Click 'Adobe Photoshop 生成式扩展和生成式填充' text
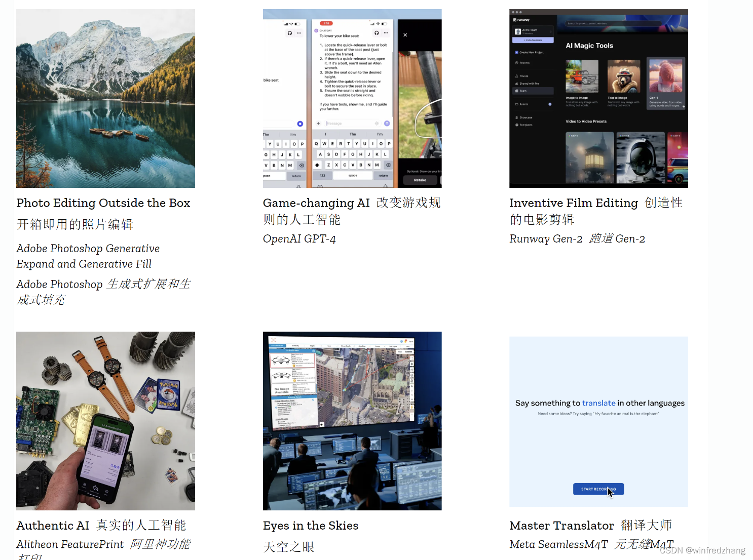The height and width of the screenshot is (560, 753). click(x=103, y=292)
